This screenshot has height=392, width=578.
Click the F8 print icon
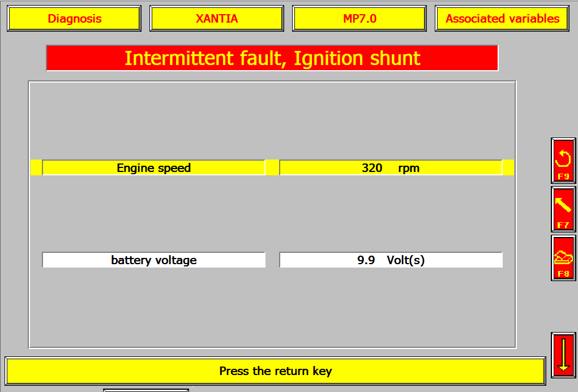tap(563, 258)
